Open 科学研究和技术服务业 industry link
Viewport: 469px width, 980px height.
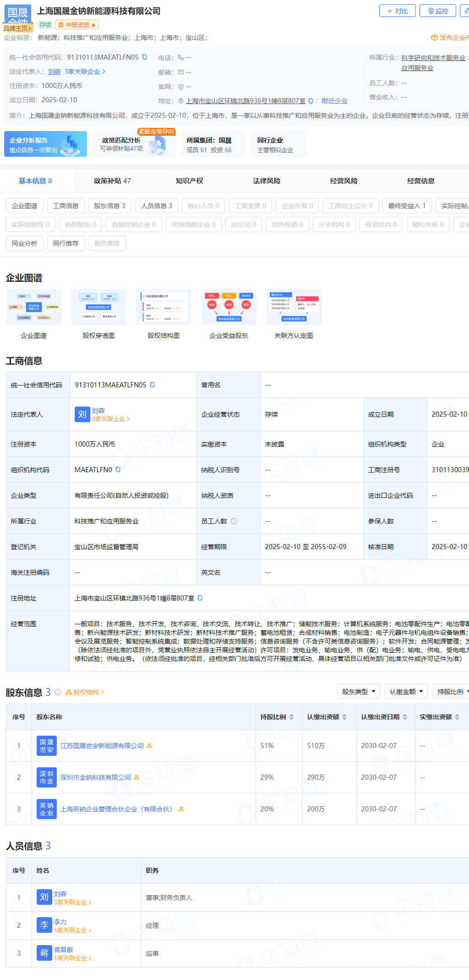(433, 58)
